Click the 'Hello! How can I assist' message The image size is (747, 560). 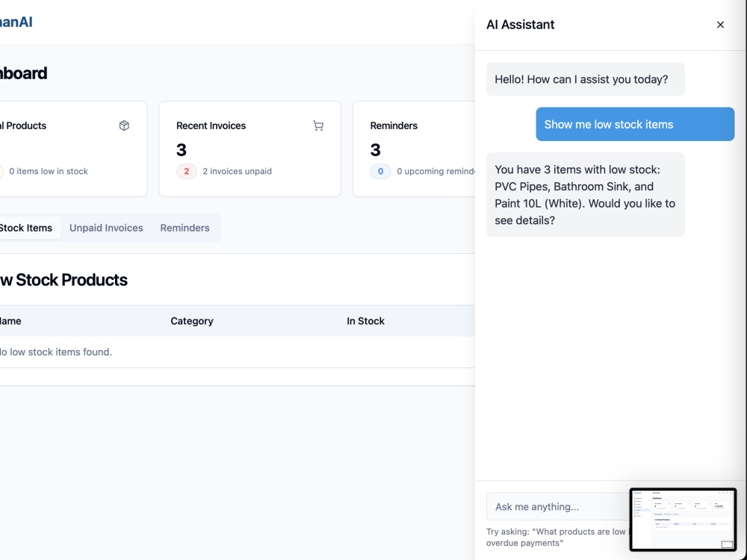click(585, 79)
